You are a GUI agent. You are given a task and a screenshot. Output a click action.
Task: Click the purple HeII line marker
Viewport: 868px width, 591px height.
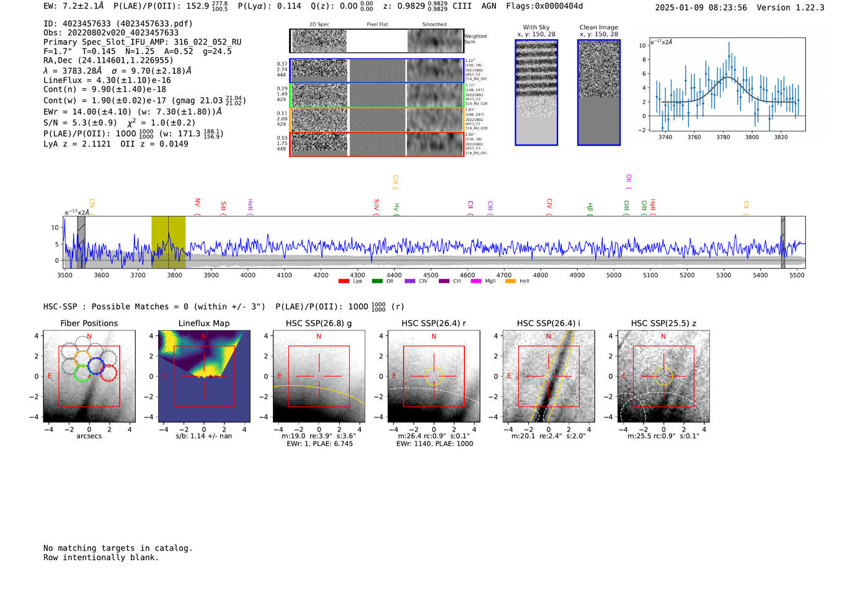(250, 207)
